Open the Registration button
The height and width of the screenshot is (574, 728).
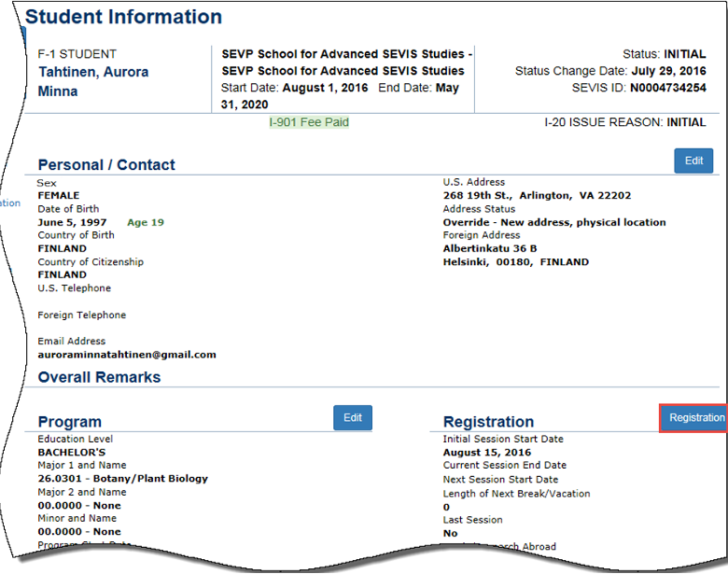pyautogui.click(x=695, y=417)
